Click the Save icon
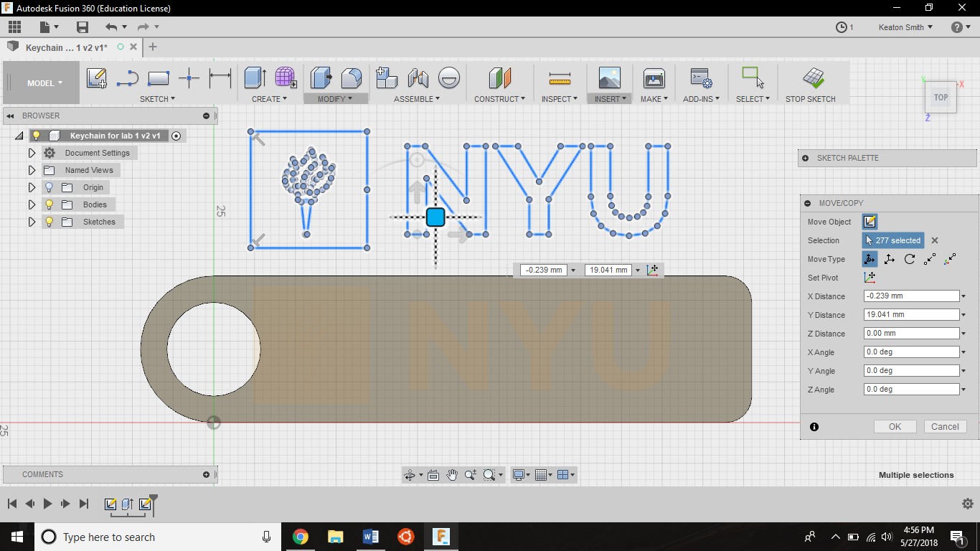Image resolution: width=980 pixels, height=551 pixels. click(83, 27)
